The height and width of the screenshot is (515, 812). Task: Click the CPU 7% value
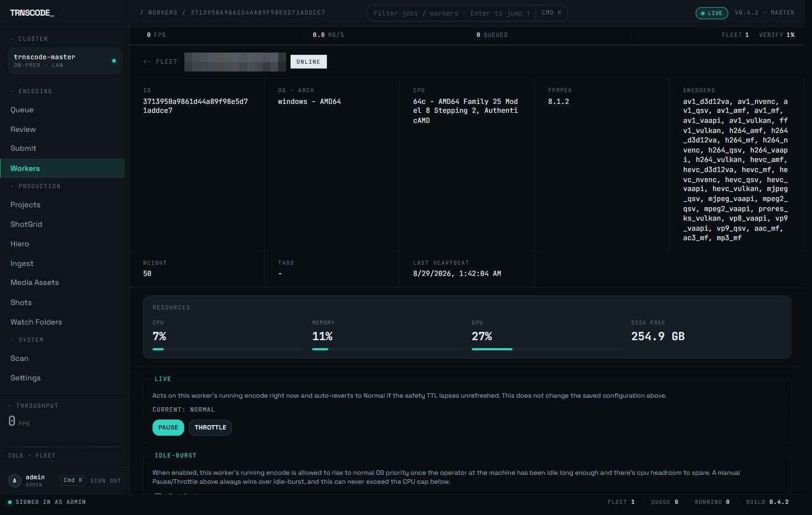(x=159, y=336)
